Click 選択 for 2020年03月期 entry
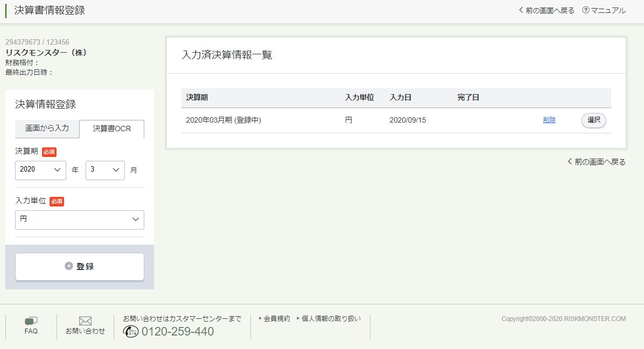The image size is (644, 349). click(x=593, y=120)
